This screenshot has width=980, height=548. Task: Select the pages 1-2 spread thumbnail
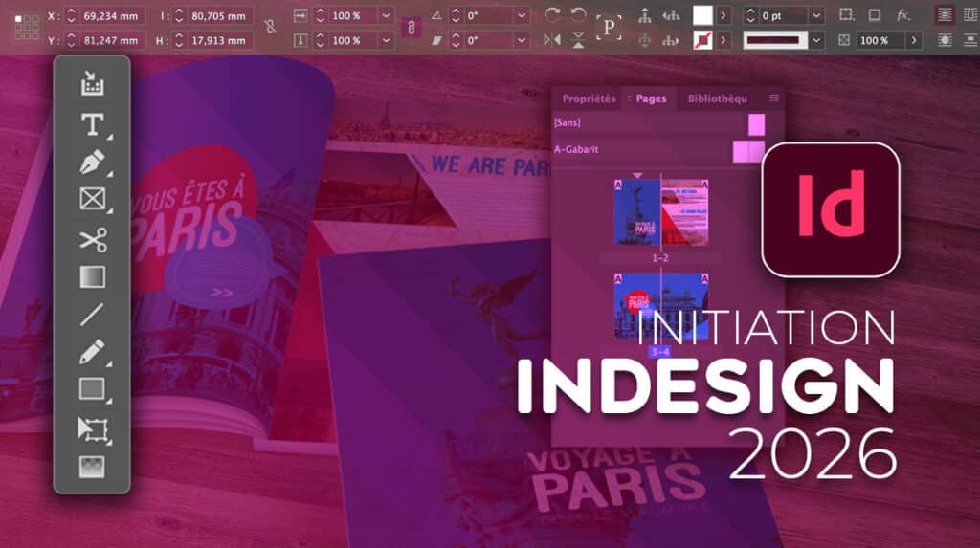(661, 212)
